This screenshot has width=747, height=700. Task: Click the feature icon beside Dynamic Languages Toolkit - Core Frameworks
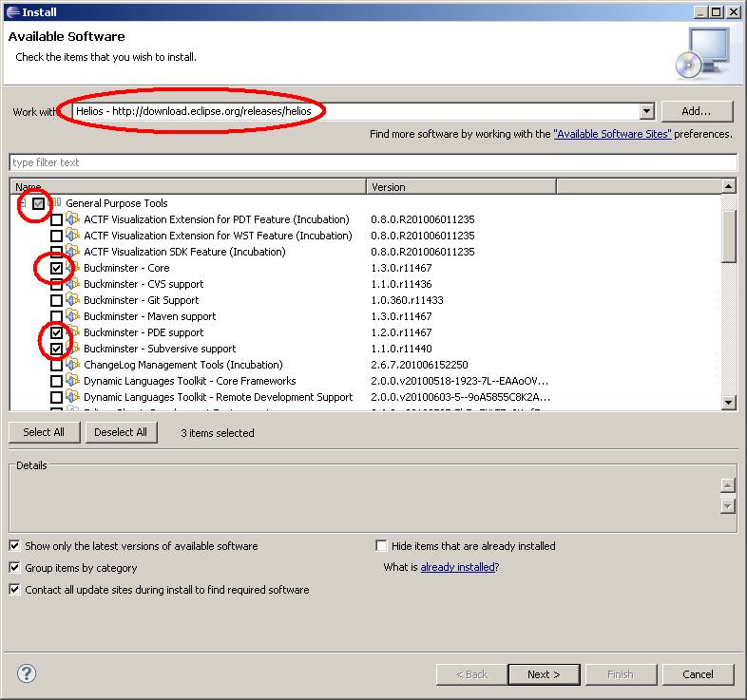click(x=72, y=381)
